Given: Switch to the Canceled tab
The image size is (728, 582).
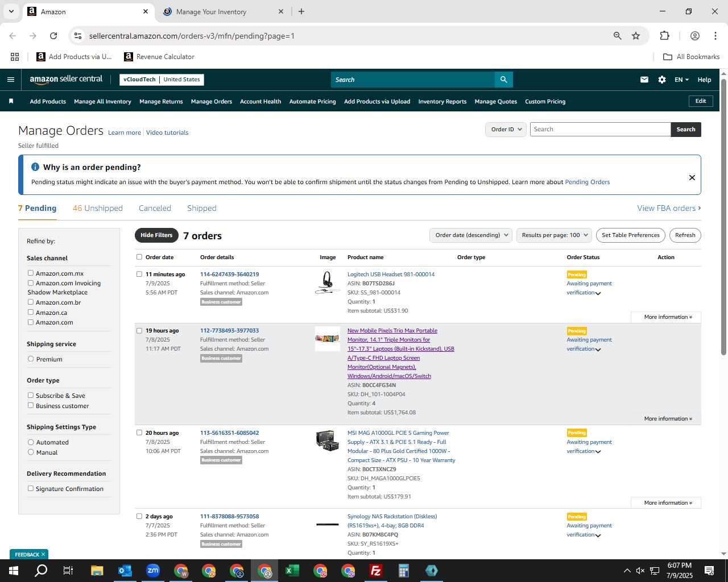Looking at the screenshot, I should [x=155, y=209].
